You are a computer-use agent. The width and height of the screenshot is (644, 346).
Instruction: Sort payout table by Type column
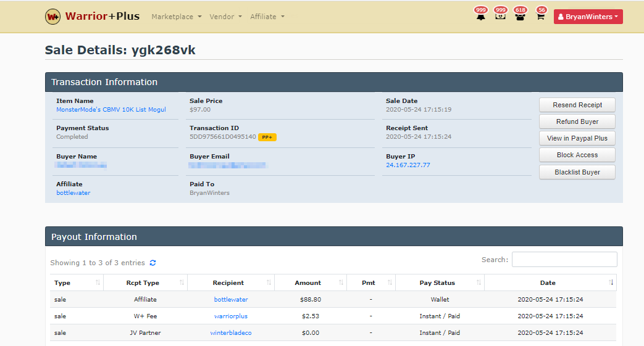point(77,282)
